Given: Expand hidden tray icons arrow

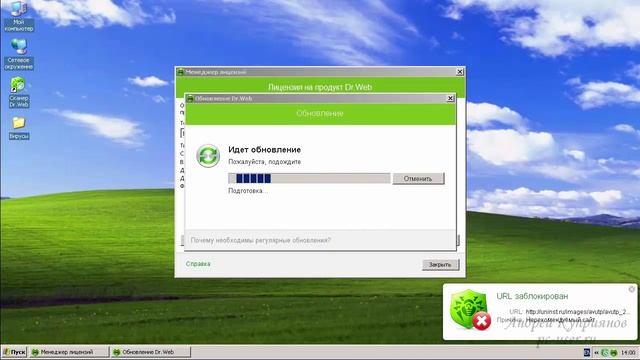Looking at the screenshot, I should pos(596,352).
